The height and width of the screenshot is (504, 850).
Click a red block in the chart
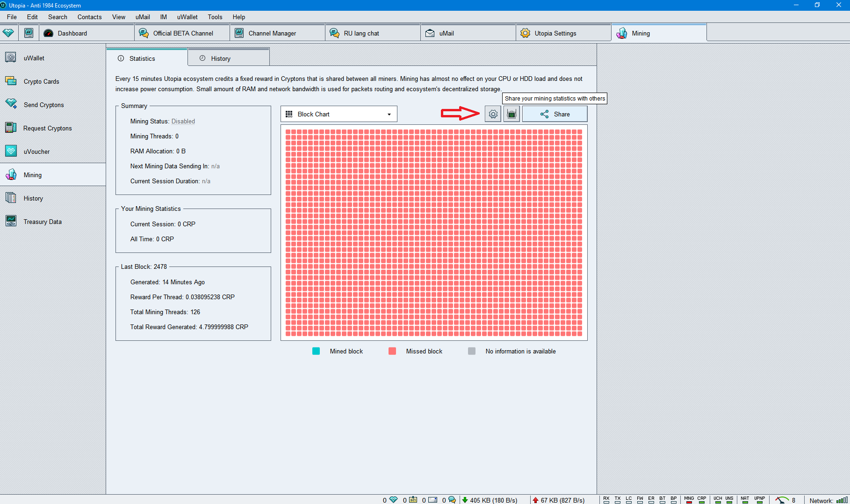(x=434, y=233)
